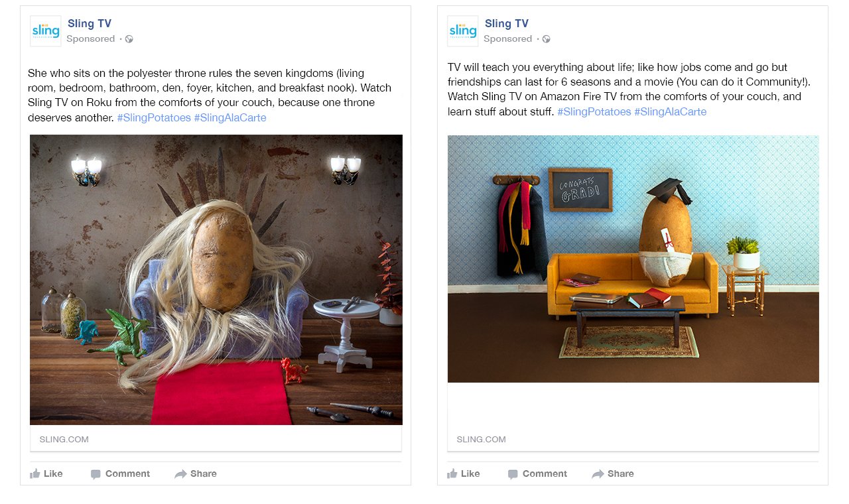
Task: Open the graduate potato on couch image
Action: (x=633, y=259)
